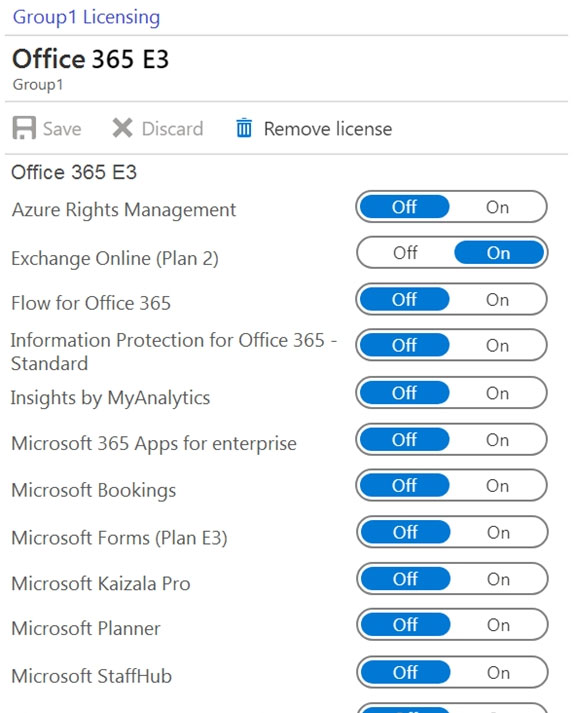This screenshot has height=713, width=577.
Task: Enable Microsoft Planner service
Action: pos(498,625)
